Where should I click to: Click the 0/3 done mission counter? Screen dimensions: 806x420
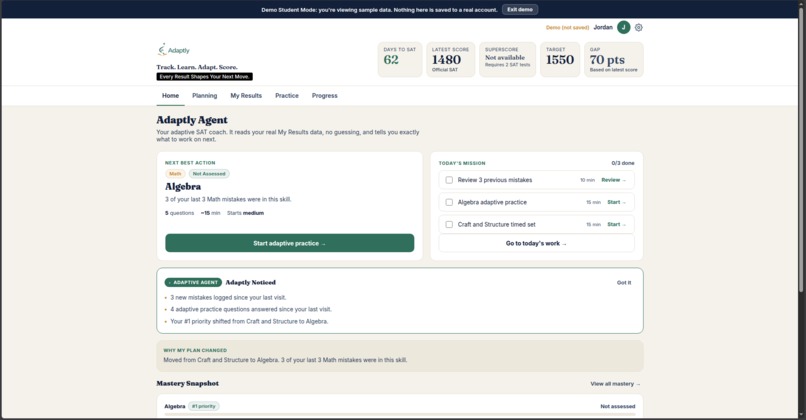(622, 163)
